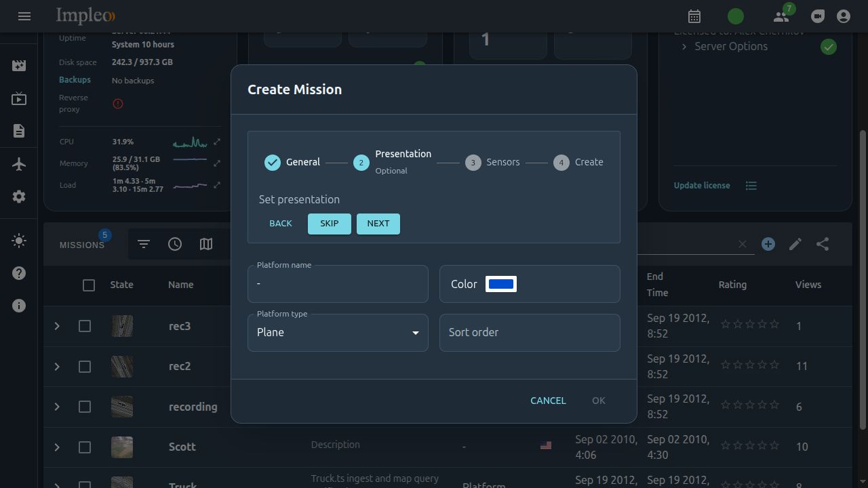Click the video camera icon in header
868x488 pixels.
(818, 16)
